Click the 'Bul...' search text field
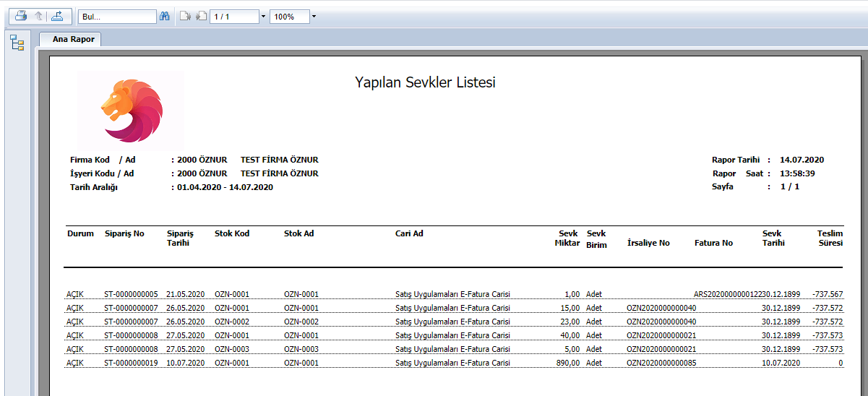 pos(117,16)
